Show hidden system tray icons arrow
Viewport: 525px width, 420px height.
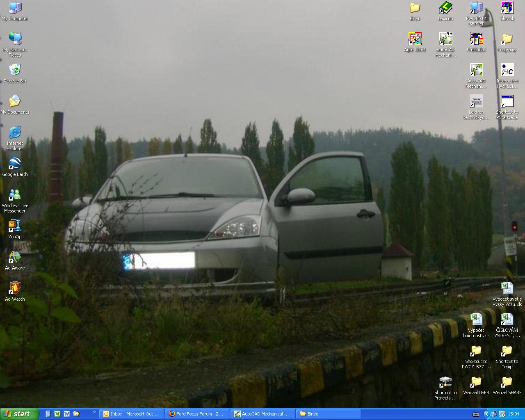point(486,414)
